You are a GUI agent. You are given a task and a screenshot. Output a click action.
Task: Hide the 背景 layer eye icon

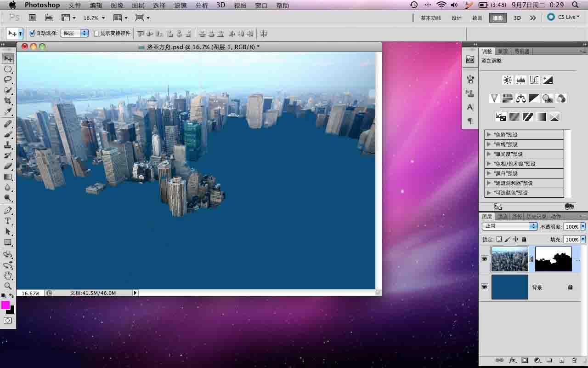(484, 287)
